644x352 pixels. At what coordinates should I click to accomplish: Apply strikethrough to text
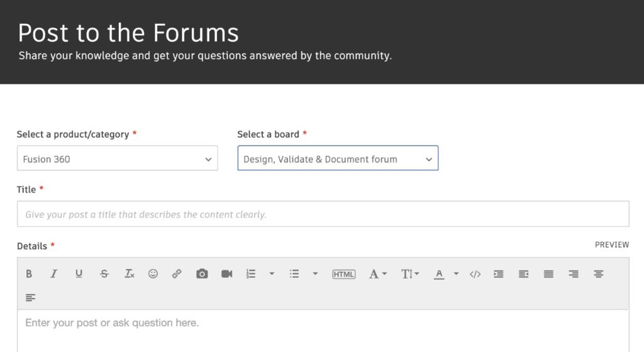104,274
